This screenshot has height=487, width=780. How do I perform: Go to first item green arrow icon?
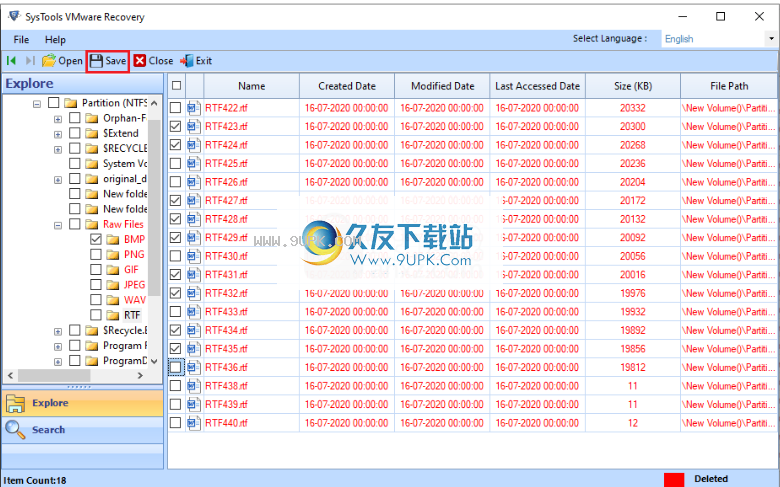click(11, 61)
